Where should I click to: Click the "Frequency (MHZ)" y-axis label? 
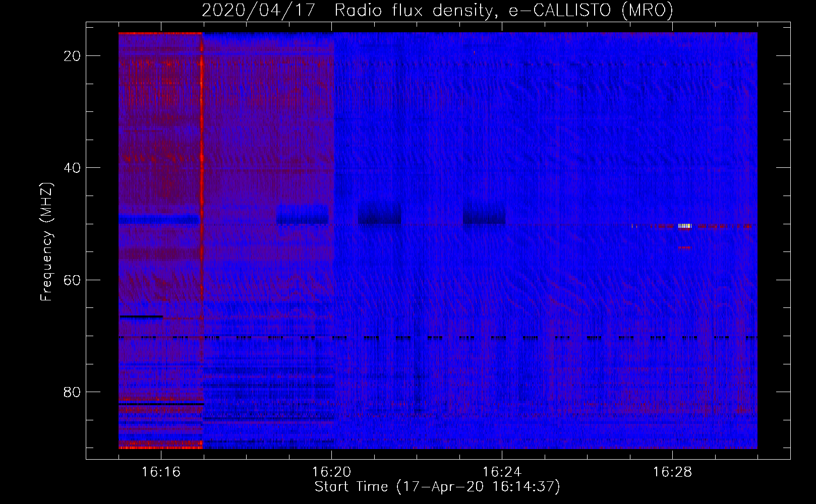(x=46, y=242)
